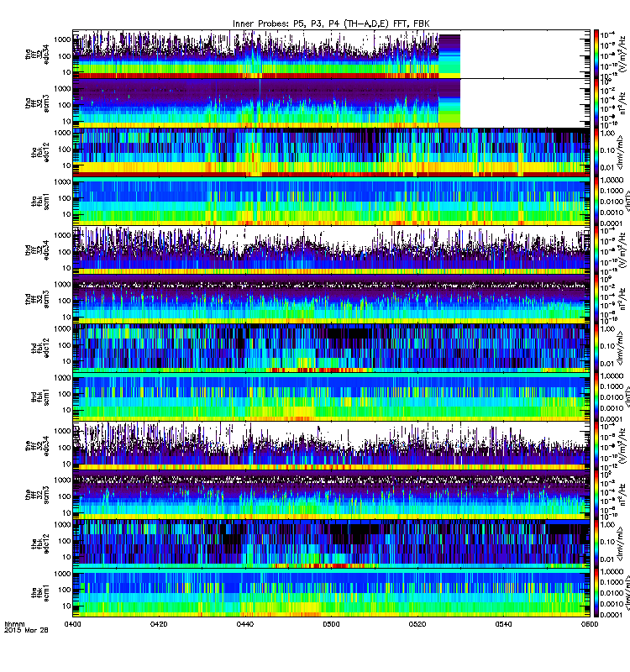Click the '<|nT|>' unit label of tha scm1 color bar
This screenshot has width=630, height=672.
pyautogui.click(x=626, y=201)
